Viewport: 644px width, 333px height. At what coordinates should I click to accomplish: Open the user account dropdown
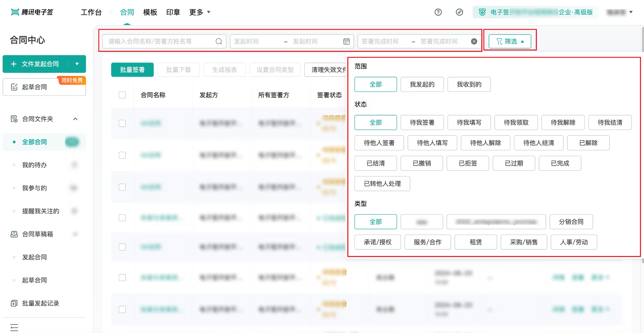click(x=620, y=12)
